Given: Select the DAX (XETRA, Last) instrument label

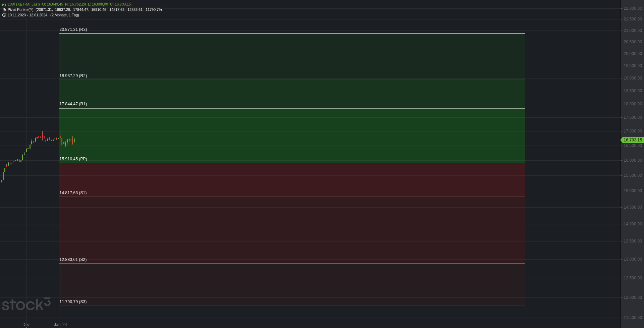Looking at the screenshot, I should [x=24, y=4].
